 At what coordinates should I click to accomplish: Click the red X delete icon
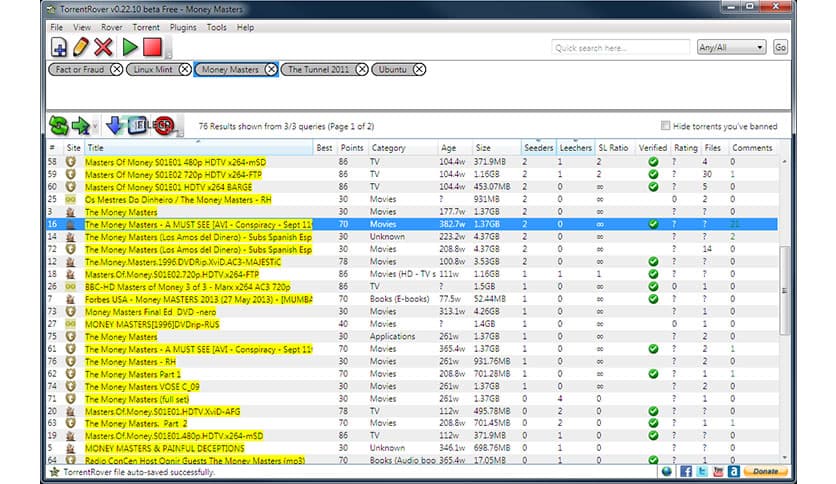[103, 47]
